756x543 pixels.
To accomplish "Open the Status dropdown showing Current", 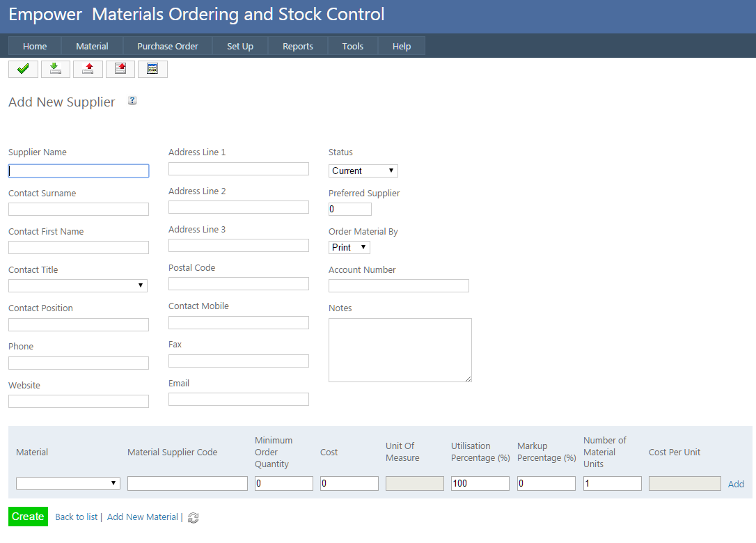I will [x=363, y=171].
